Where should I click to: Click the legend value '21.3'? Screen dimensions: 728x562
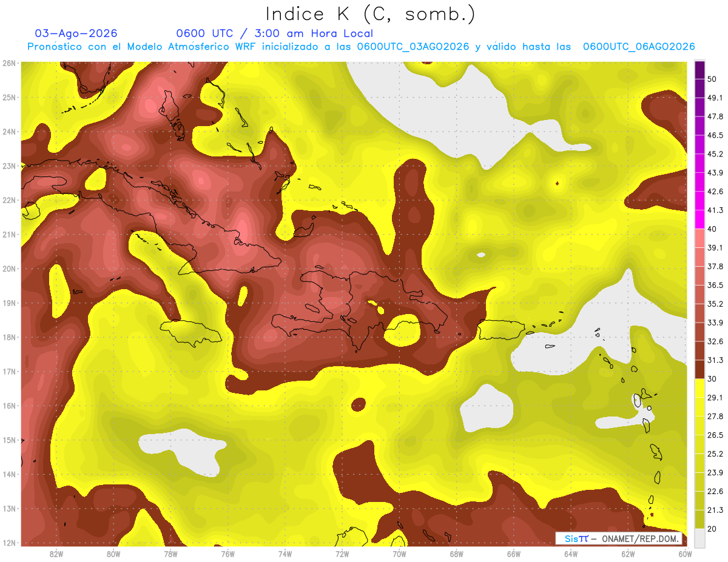pos(715,510)
